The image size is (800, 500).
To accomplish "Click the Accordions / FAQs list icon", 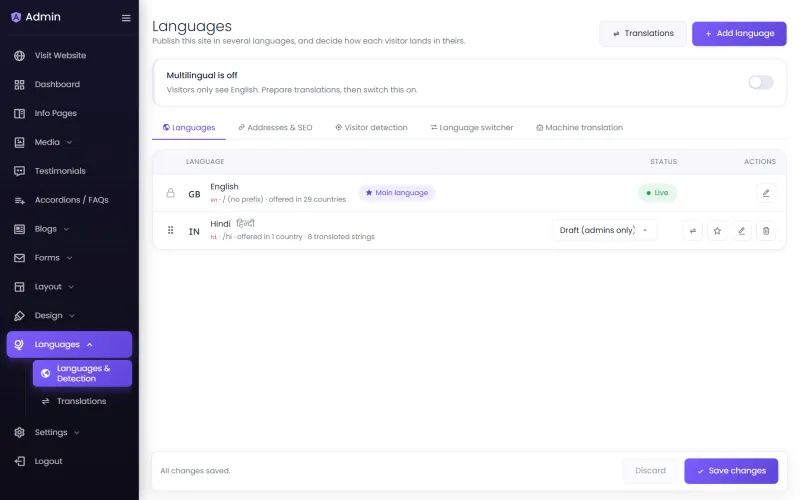I will (x=19, y=200).
